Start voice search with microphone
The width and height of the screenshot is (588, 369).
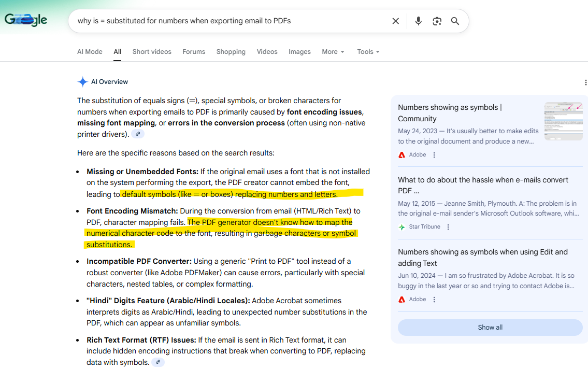point(419,21)
